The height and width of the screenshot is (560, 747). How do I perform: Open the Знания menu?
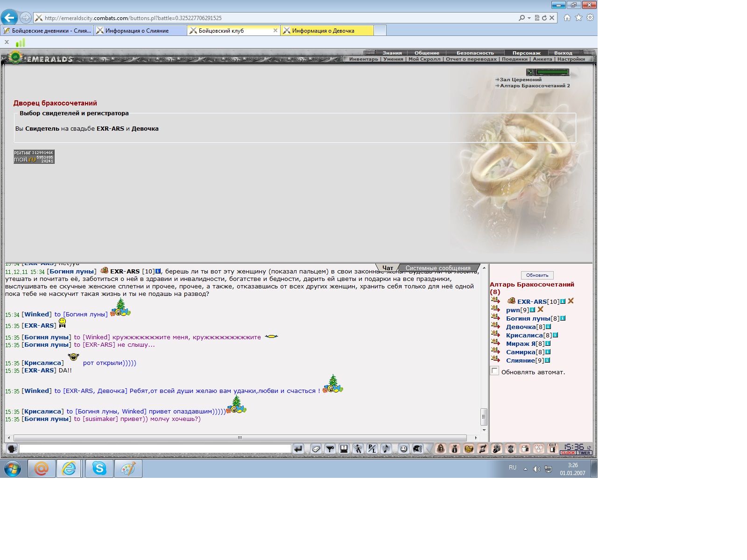392,53
